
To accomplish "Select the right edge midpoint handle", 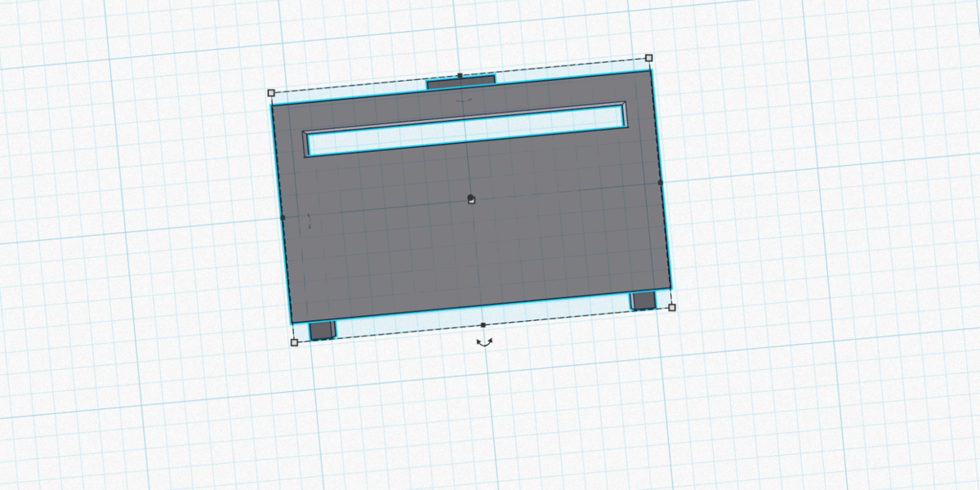I will (x=661, y=183).
